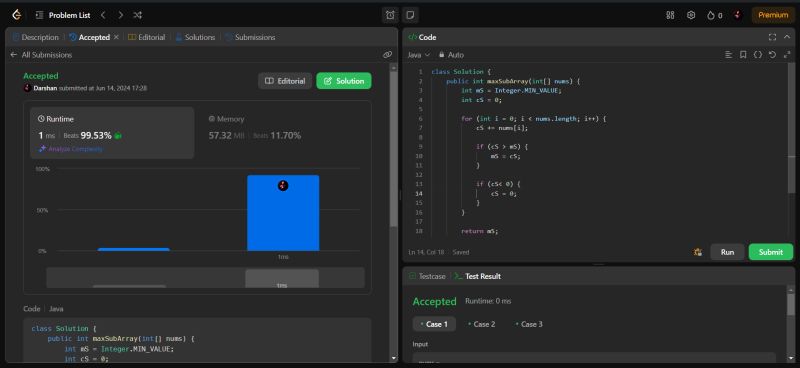Image resolution: width=800 pixels, height=368 pixels.
Task: Click the 'return mS;' code line
Action: click(x=479, y=231)
